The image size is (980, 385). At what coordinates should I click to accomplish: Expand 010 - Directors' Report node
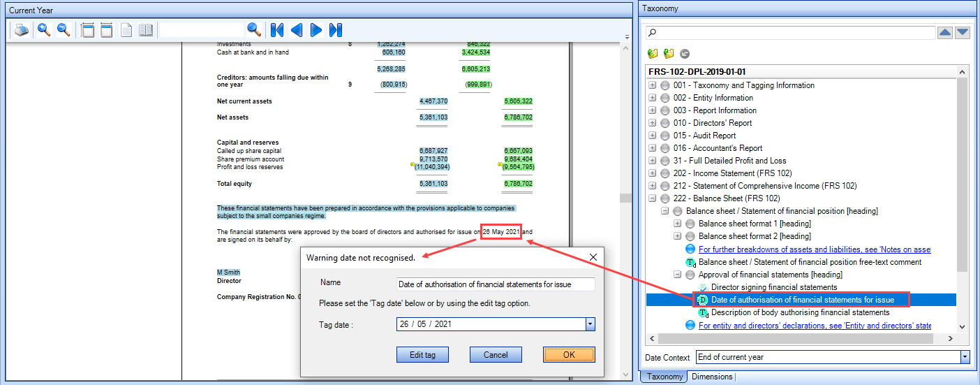pos(653,123)
